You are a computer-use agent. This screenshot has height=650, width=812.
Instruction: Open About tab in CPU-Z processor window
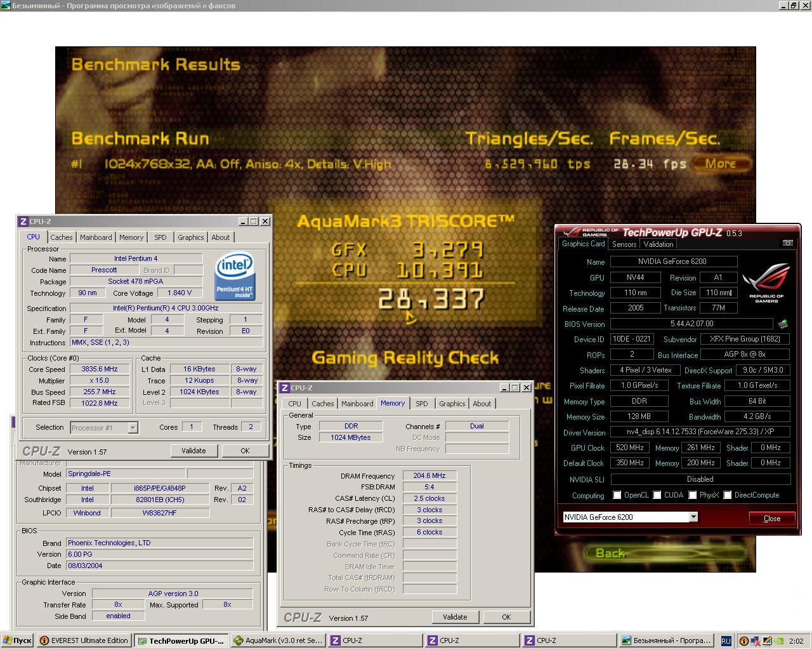tap(221, 237)
